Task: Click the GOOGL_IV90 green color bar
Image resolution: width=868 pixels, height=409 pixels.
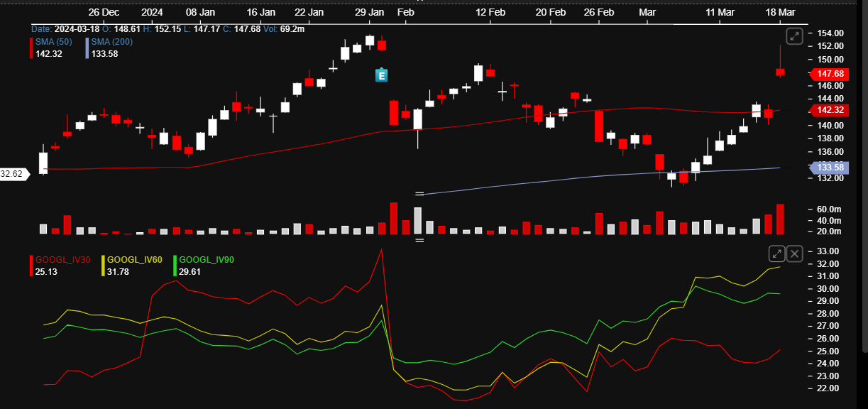Action: (175, 266)
